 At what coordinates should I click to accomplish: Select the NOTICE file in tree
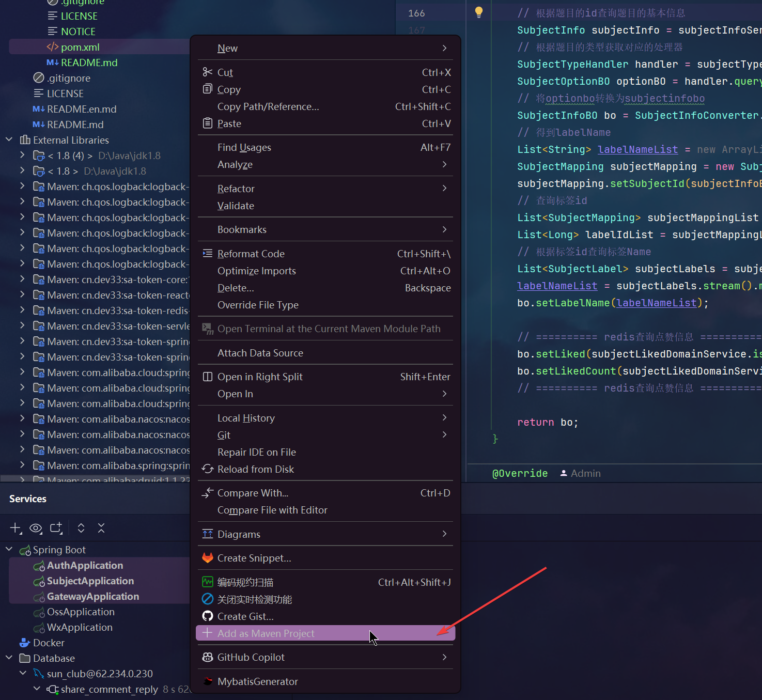pyautogui.click(x=78, y=32)
